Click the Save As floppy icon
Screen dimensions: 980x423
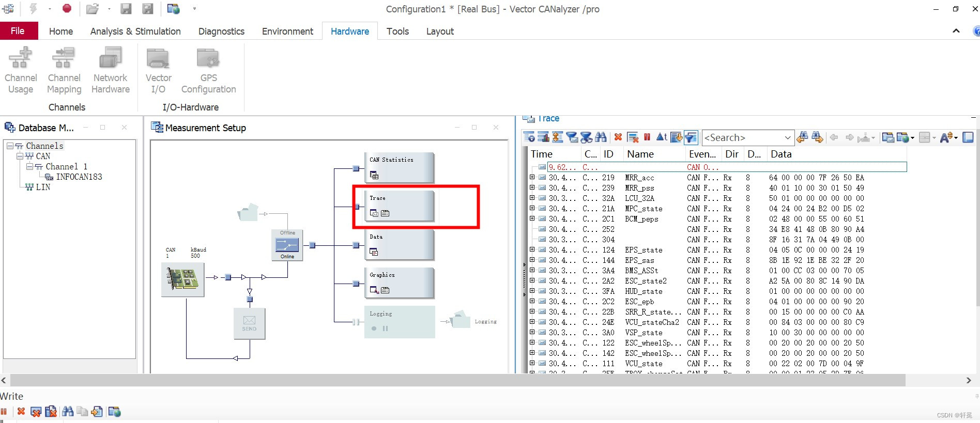pos(148,8)
